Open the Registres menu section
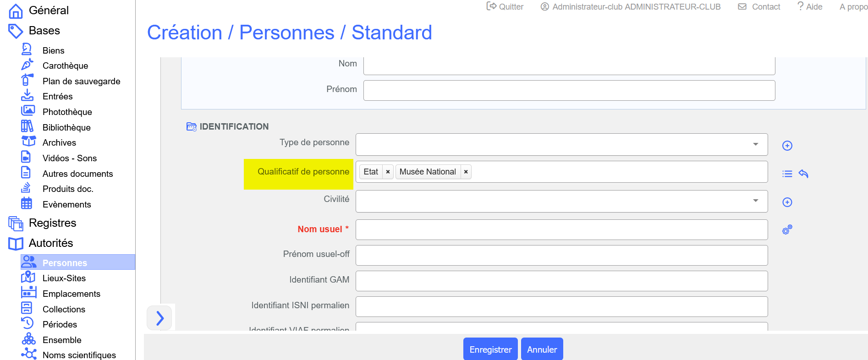 tap(52, 223)
